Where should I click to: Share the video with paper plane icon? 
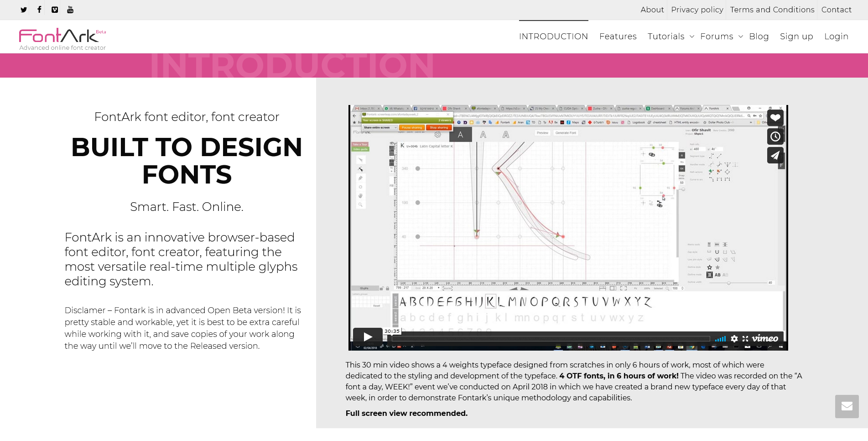point(775,155)
